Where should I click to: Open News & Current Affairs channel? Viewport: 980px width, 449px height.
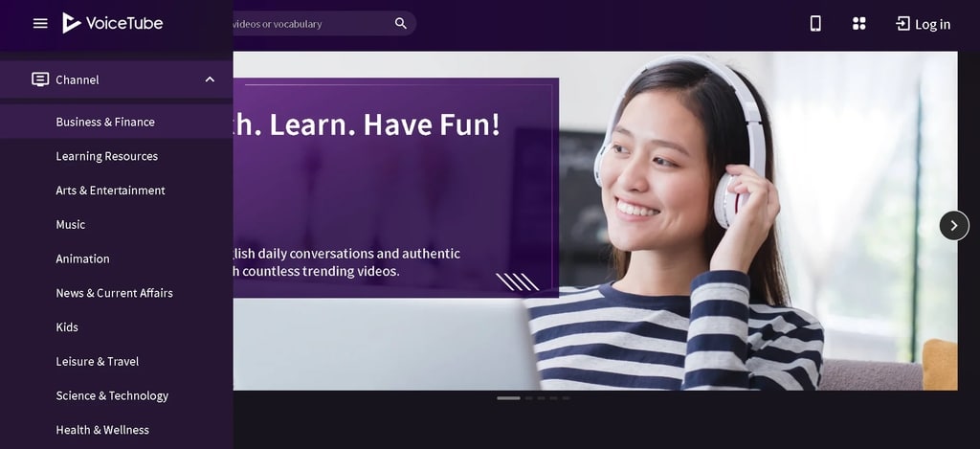(116, 293)
